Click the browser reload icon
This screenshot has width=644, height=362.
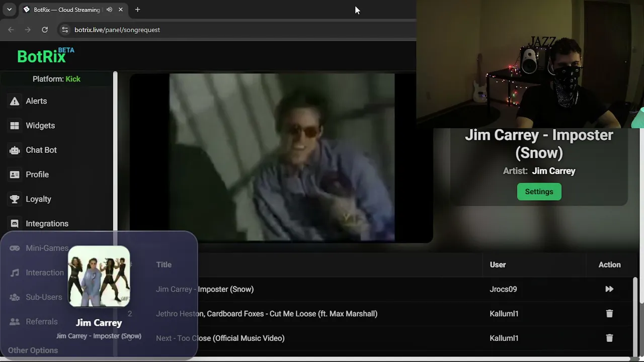click(45, 30)
